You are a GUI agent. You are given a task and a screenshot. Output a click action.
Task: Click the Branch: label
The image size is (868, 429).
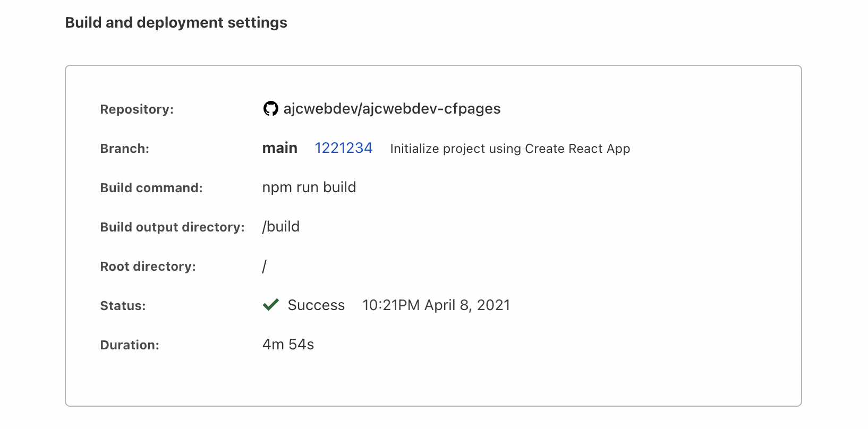point(125,149)
